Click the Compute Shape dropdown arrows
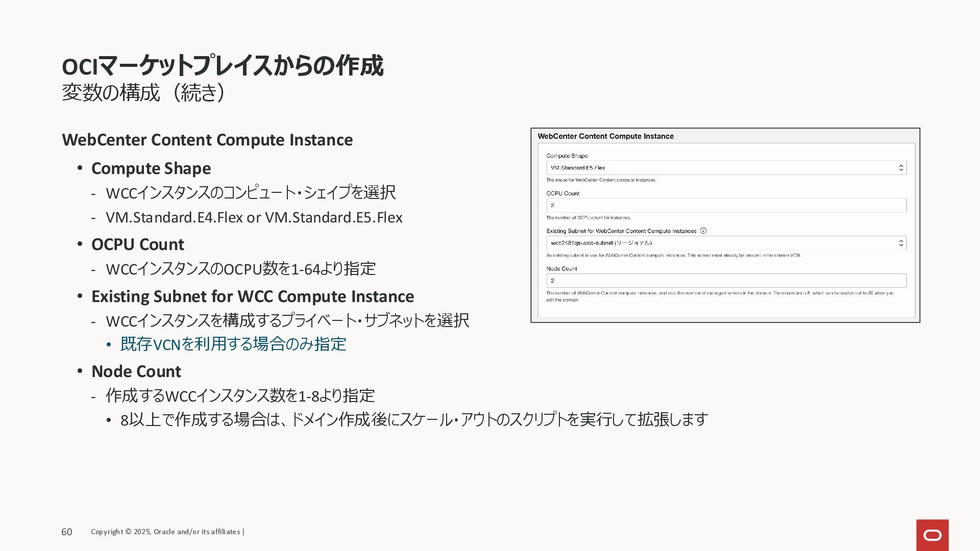The image size is (980, 551). click(901, 168)
